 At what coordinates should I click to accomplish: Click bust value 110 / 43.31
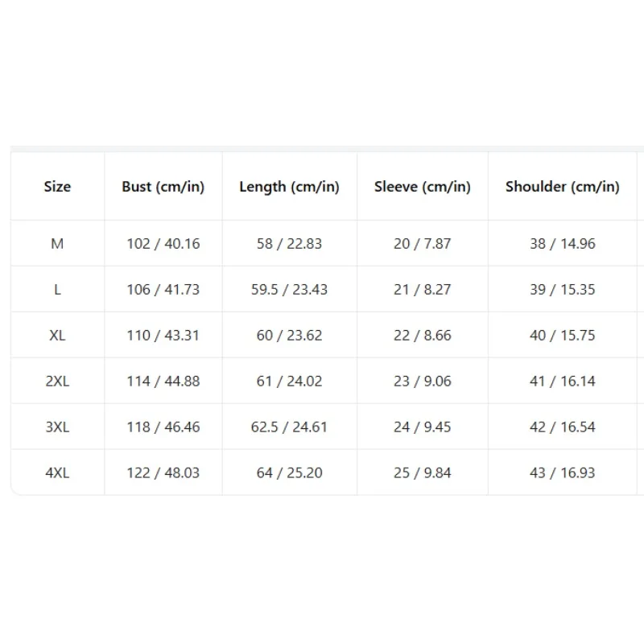pyautogui.click(x=163, y=336)
